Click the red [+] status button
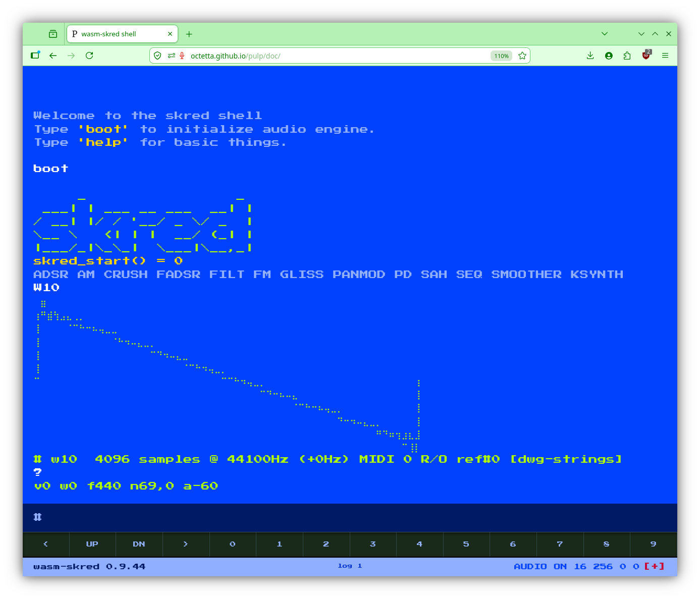This screenshot has width=700, height=599. tap(655, 566)
